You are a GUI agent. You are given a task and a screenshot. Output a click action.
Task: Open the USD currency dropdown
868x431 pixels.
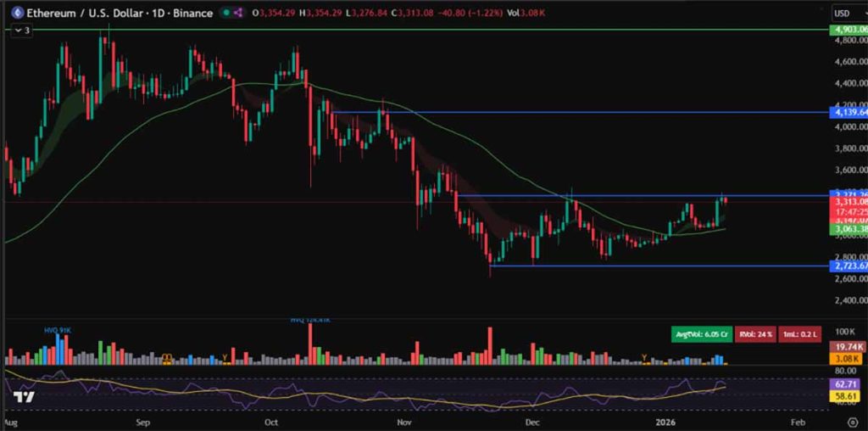(x=849, y=13)
